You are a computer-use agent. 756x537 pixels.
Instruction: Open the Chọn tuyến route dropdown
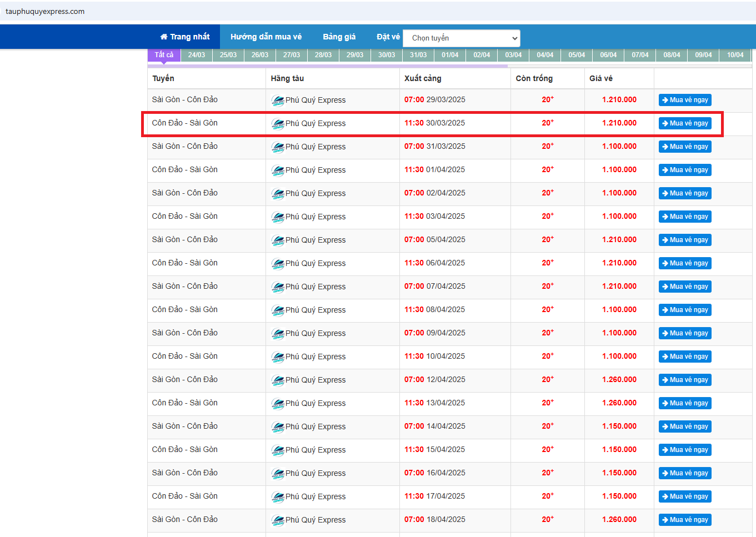pyautogui.click(x=462, y=38)
